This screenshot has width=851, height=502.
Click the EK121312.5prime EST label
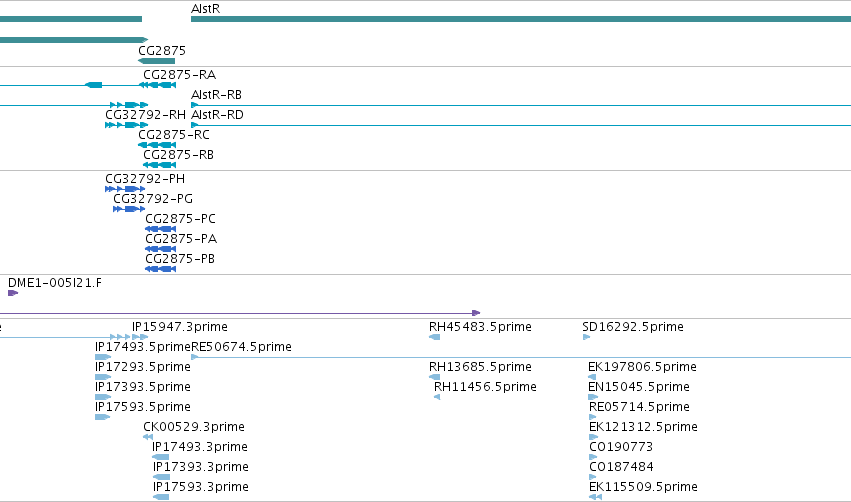(x=643, y=427)
